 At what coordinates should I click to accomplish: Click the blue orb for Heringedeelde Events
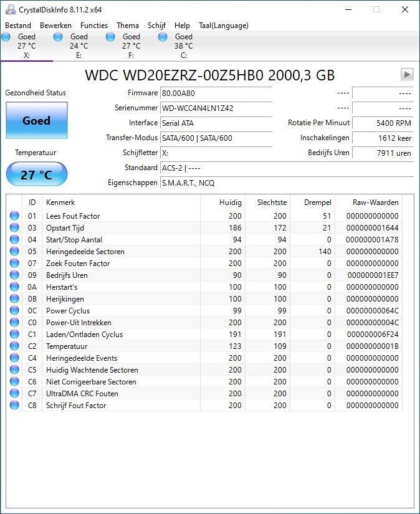(14, 358)
